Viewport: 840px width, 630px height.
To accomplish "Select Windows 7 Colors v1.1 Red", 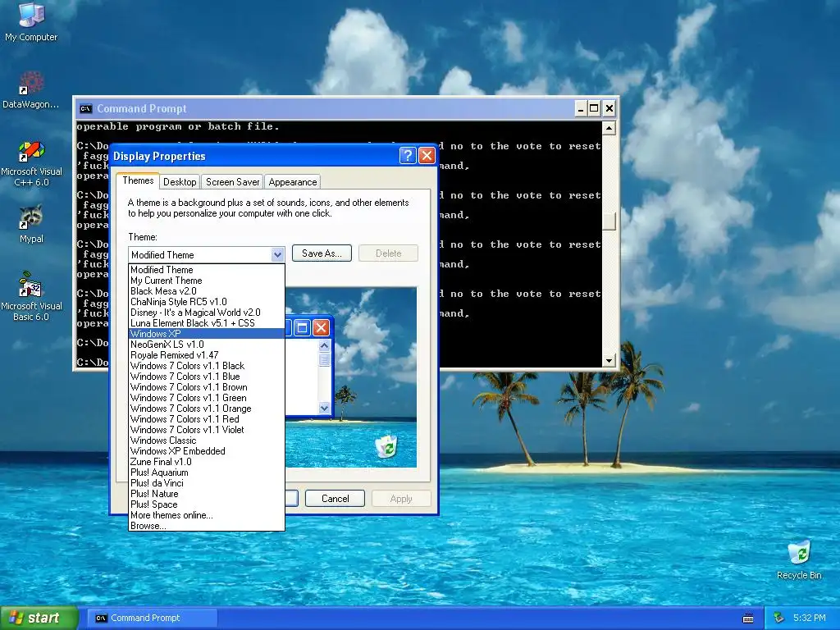I will tap(207, 419).
